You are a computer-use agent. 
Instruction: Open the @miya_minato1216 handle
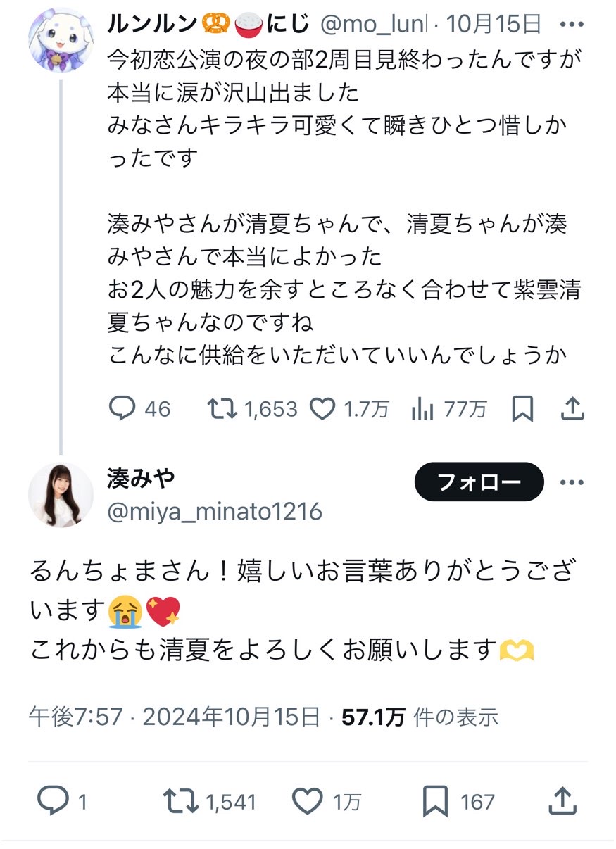pos(215,511)
